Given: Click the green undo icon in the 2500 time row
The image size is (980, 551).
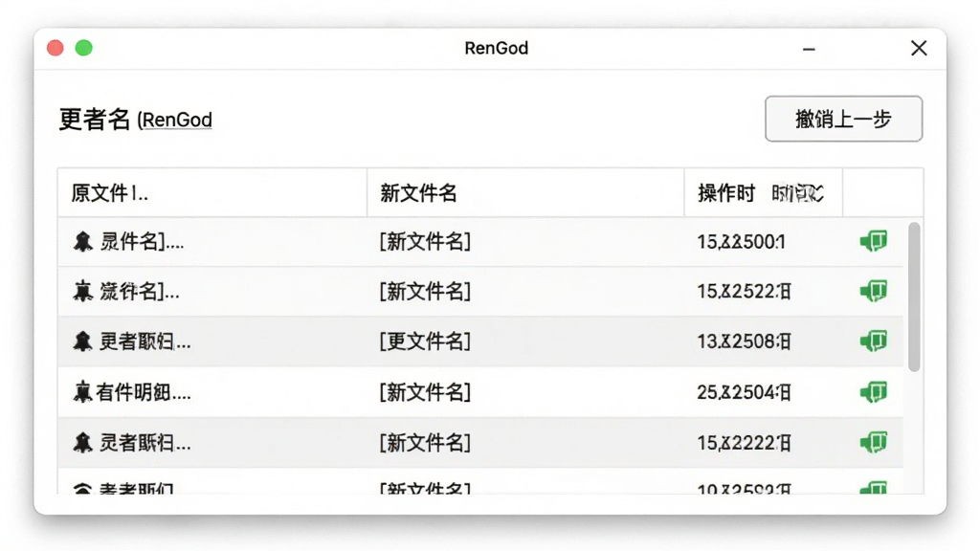Looking at the screenshot, I should point(873,241).
